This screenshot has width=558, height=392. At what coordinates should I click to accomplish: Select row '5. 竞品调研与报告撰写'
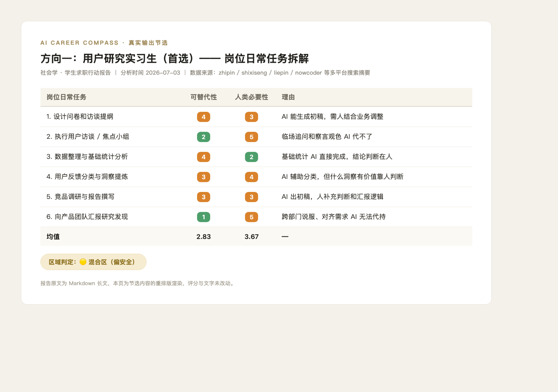(x=256, y=197)
